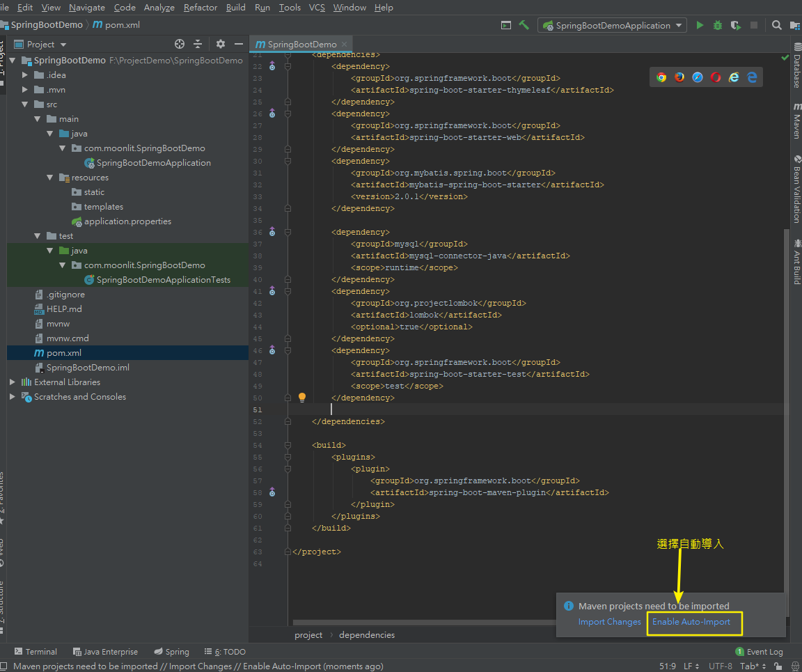802x672 pixels.
Task: Collapse the test folder
Action: (38, 236)
